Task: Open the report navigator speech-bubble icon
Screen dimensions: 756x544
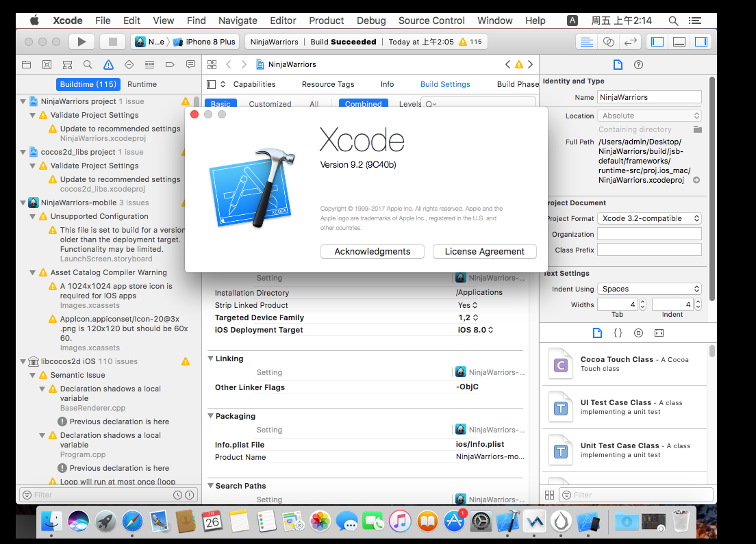Action: (190, 64)
